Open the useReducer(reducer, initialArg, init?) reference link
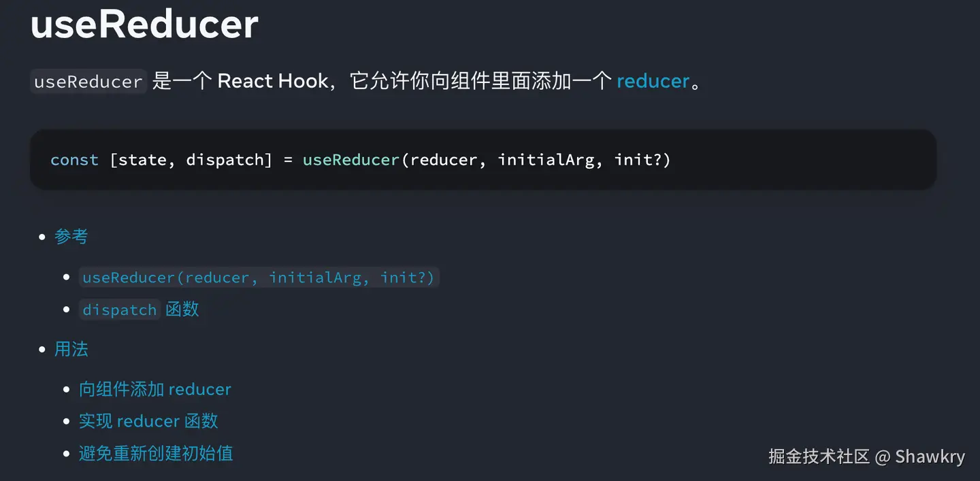980x481 pixels. [259, 278]
